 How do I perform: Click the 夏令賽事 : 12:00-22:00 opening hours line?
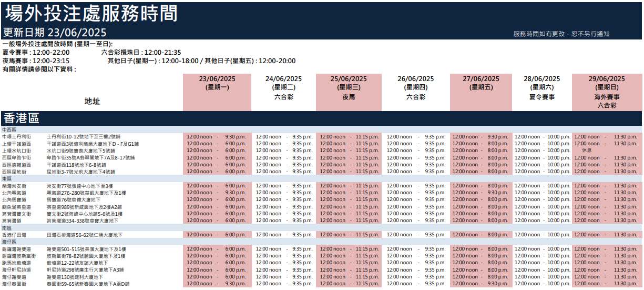pyautogui.click(x=36, y=53)
